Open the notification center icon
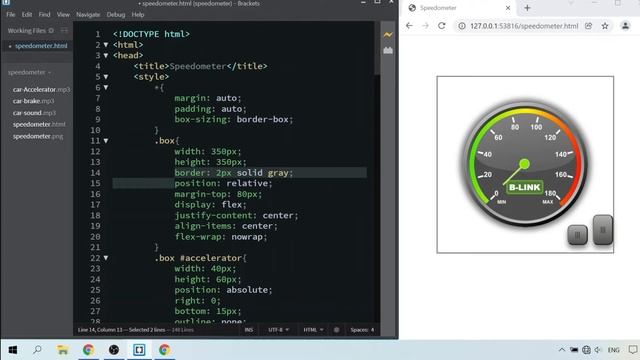640x360 pixels. (x=633, y=350)
